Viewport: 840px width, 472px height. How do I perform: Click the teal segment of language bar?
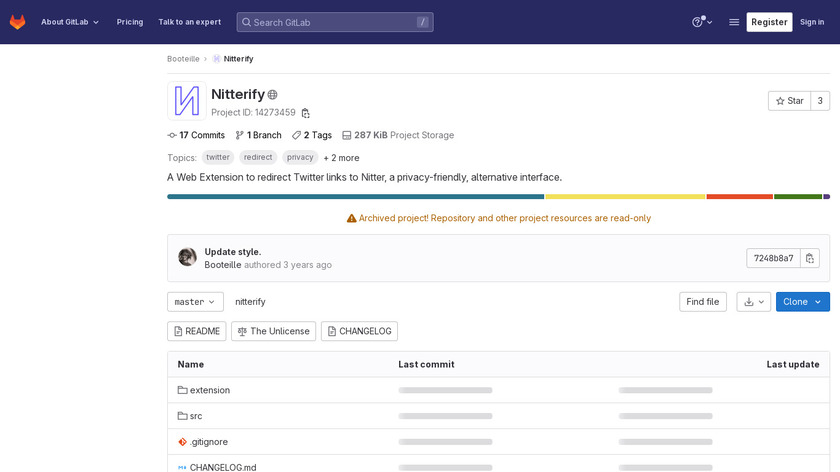(355, 197)
